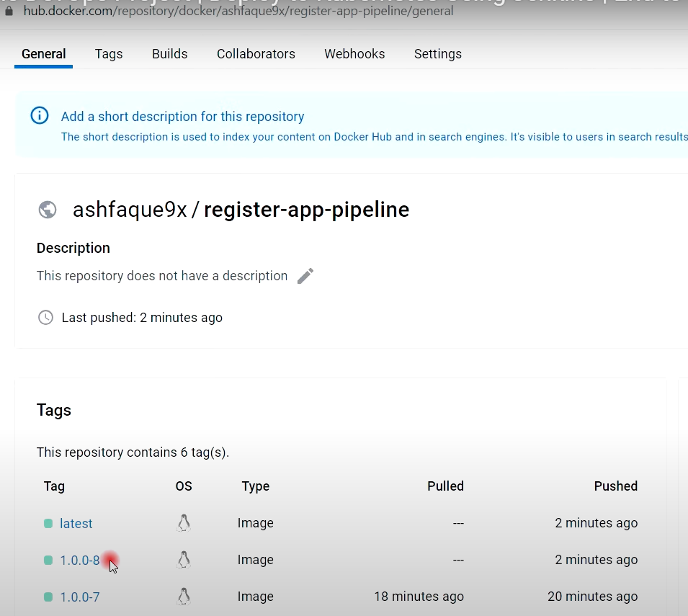
Task: Click the Linux penguin icon in latest row
Action: point(184,523)
